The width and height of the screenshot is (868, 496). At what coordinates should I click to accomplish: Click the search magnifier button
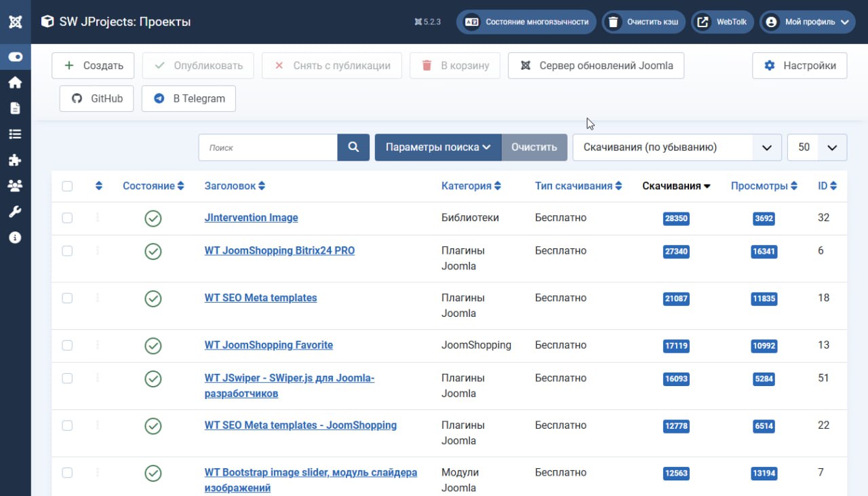(x=353, y=147)
